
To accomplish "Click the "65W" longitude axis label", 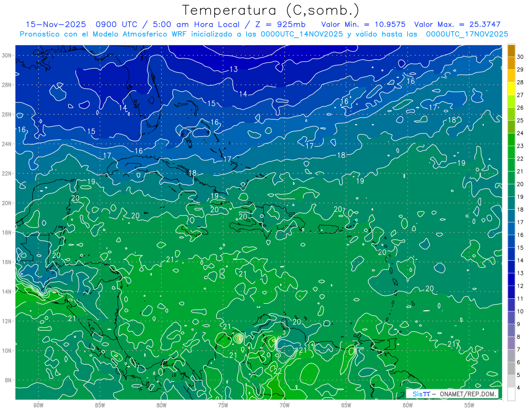I will (346, 405).
